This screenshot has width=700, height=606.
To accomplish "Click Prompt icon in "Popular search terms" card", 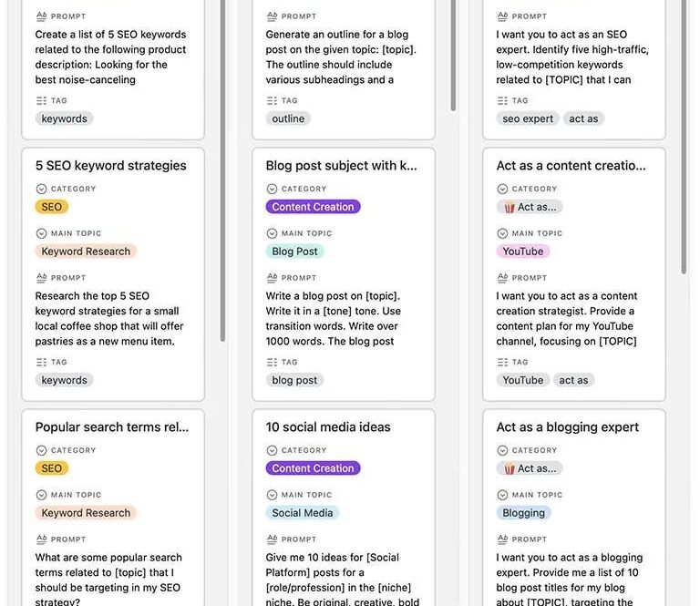I will 41,539.
